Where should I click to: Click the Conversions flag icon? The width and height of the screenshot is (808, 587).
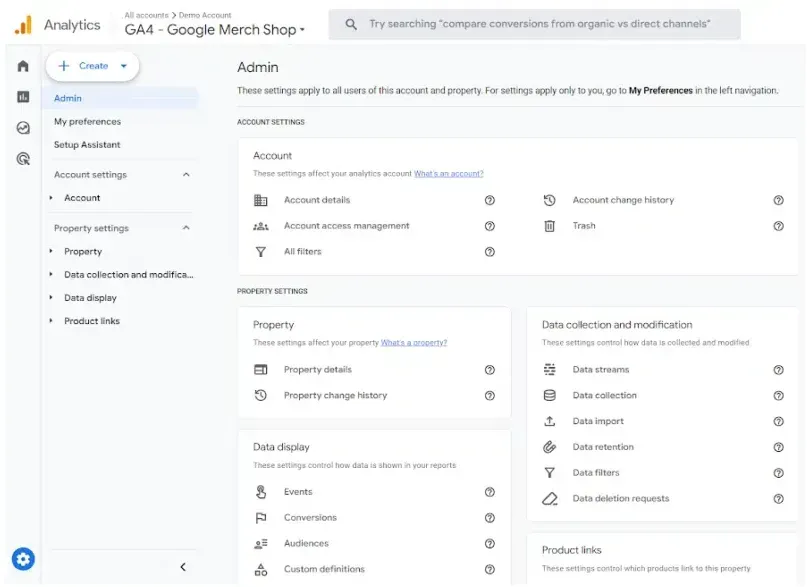pos(261,517)
